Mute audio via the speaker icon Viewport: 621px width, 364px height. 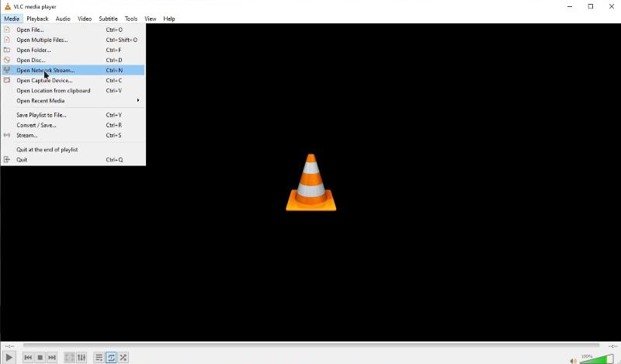(573, 360)
